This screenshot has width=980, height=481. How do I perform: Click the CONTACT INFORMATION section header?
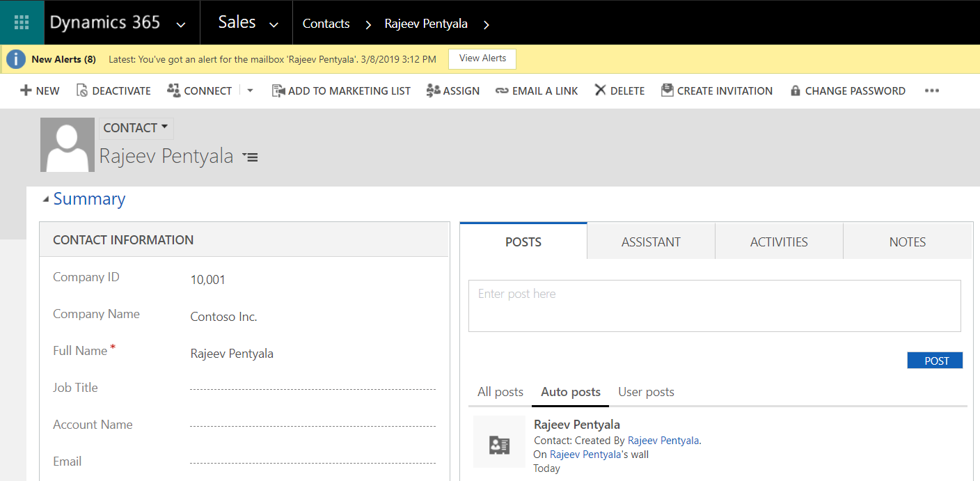pyautogui.click(x=123, y=240)
